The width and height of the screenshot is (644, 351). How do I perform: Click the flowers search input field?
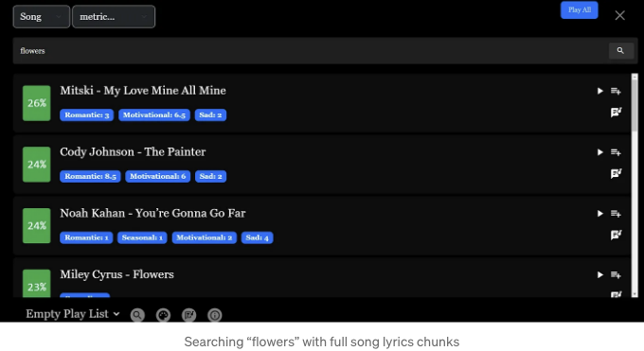click(x=311, y=50)
